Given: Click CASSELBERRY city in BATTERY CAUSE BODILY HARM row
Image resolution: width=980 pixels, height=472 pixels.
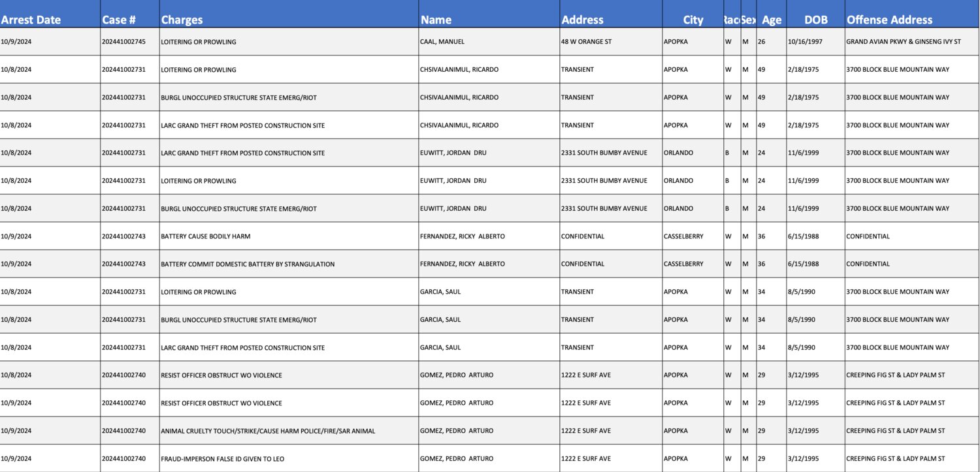Looking at the screenshot, I should tap(683, 236).
